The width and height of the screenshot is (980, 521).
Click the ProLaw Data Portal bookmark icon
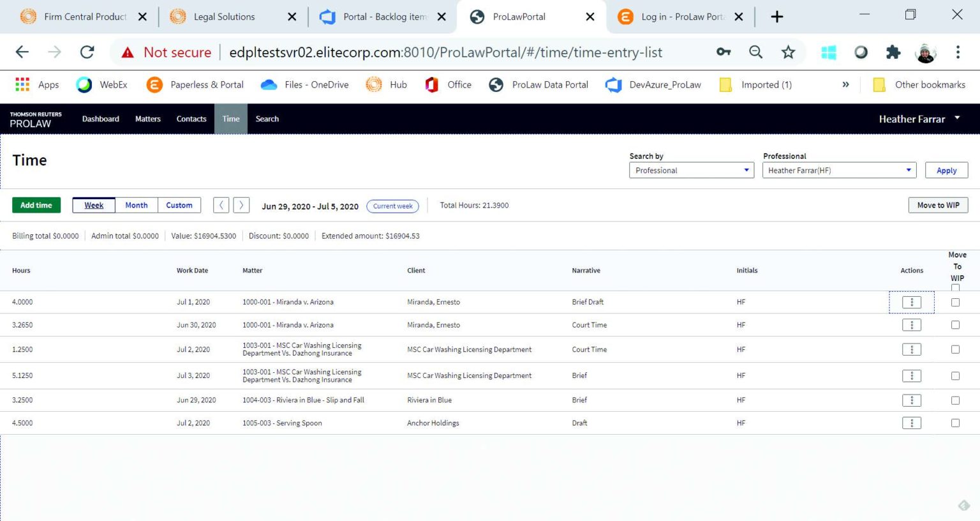495,84
